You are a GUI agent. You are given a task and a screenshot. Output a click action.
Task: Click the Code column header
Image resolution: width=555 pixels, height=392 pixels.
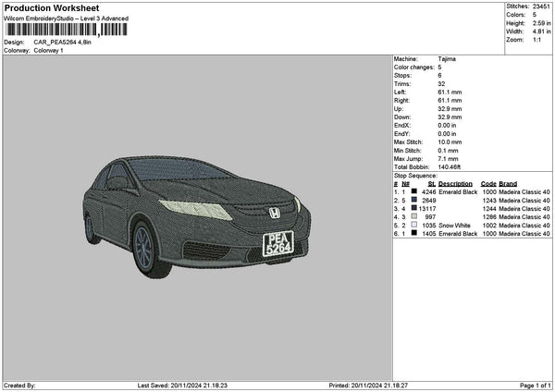(x=488, y=183)
